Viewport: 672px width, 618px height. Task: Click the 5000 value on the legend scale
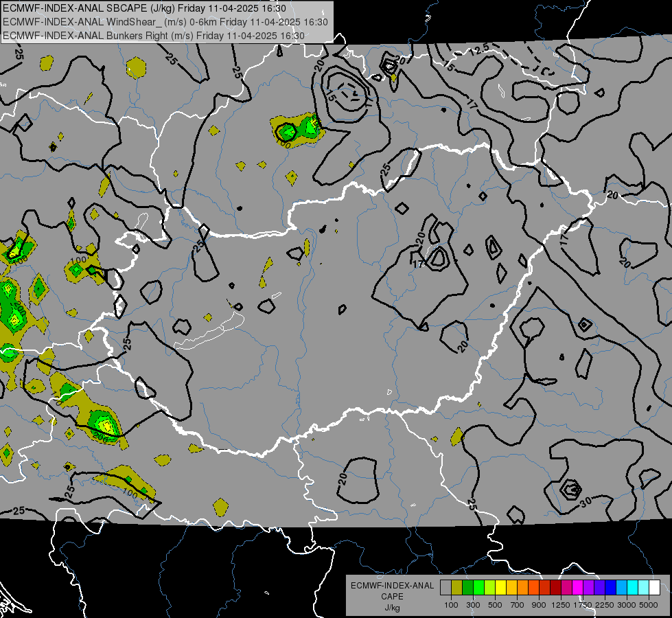click(649, 605)
